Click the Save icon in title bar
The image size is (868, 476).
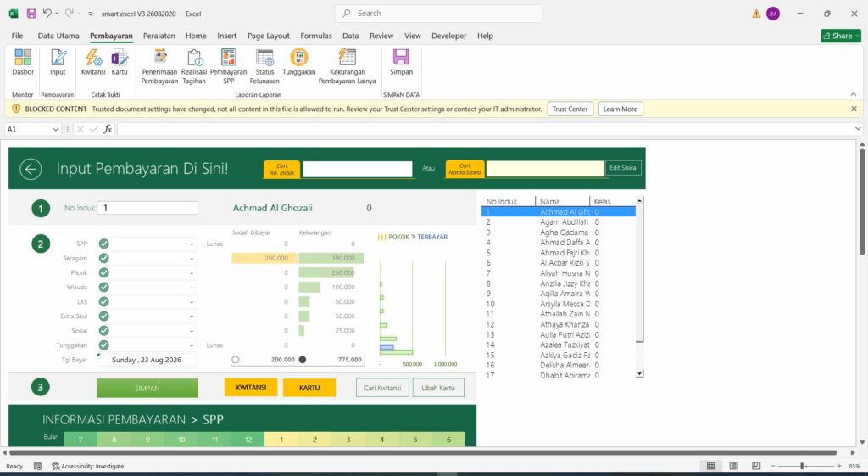pyautogui.click(x=31, y=14)
